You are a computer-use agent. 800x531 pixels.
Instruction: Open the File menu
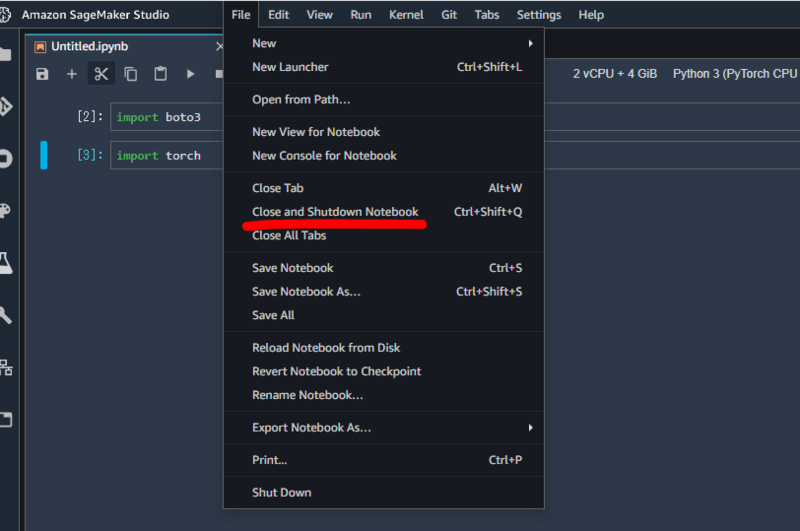coord(241,15)
